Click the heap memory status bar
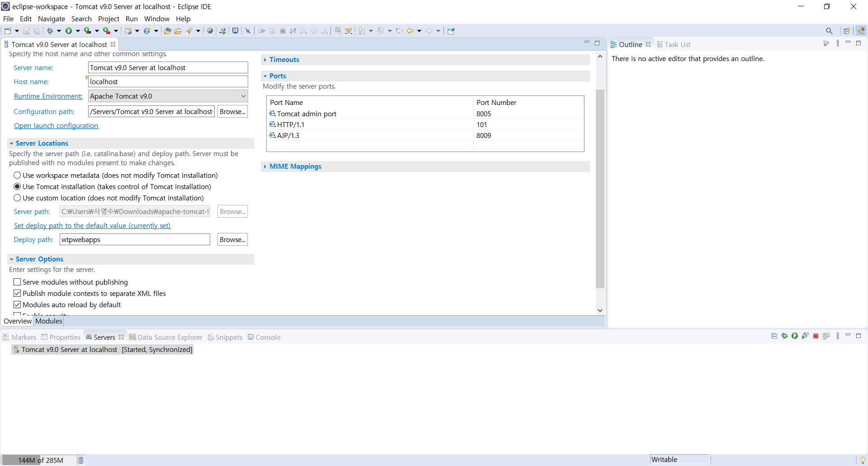The image size is (868, 466). click(x=39, y=460)
